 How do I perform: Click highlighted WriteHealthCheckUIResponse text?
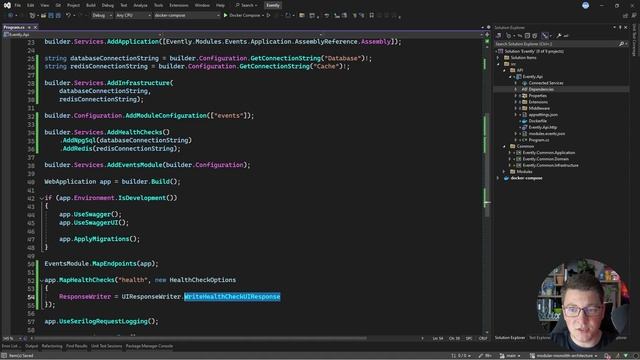click(232, 297)
